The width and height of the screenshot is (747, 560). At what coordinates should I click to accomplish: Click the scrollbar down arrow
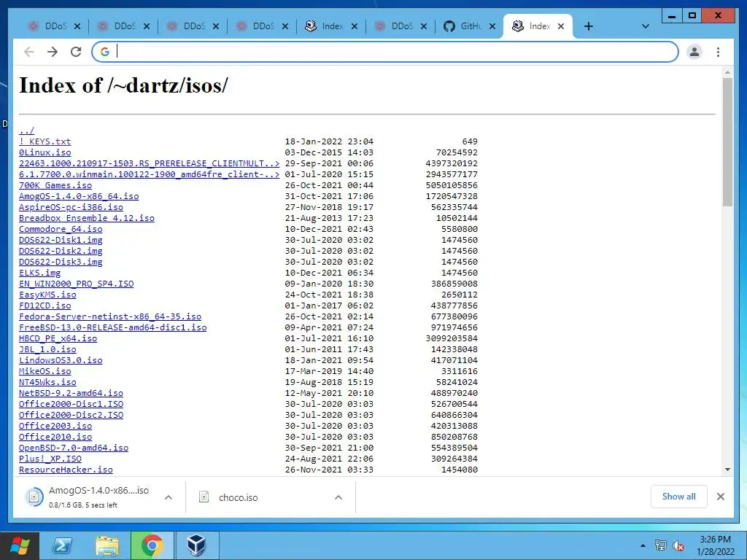click(727, 470)
